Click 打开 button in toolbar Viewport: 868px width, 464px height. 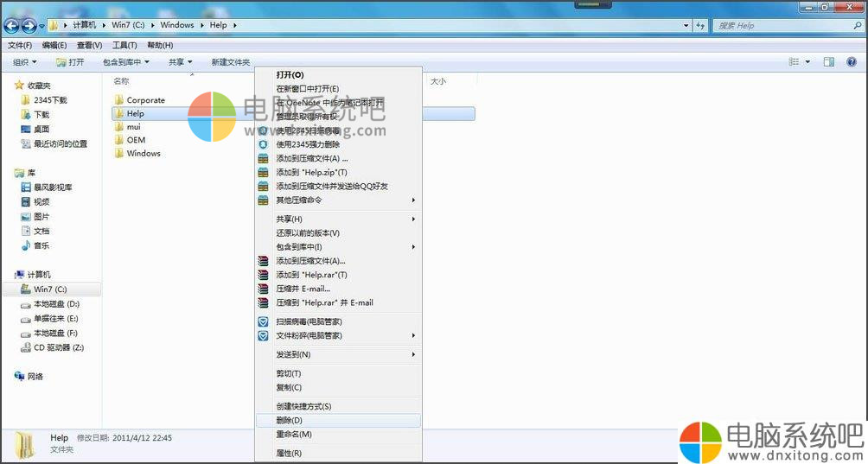tap(70, 62)
